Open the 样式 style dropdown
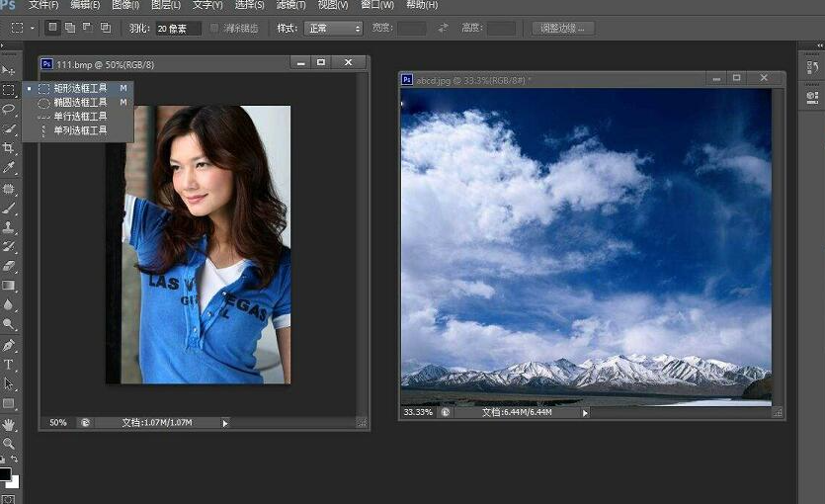 (333, 28)
